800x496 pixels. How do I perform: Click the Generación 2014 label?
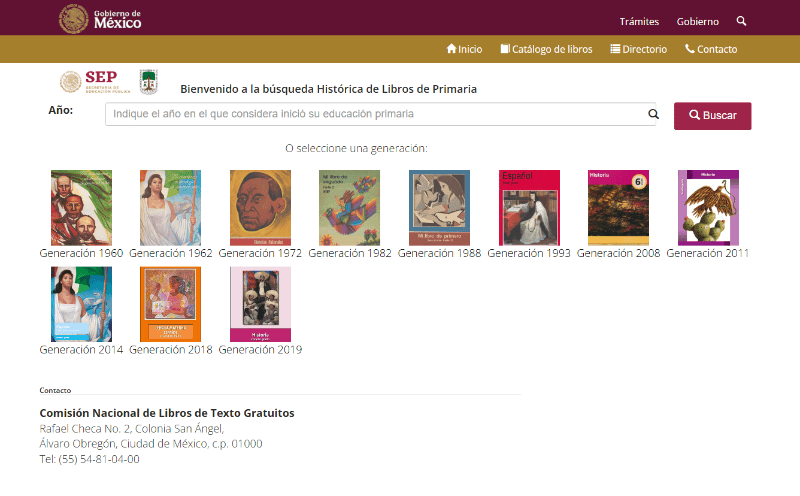point(81,350)
